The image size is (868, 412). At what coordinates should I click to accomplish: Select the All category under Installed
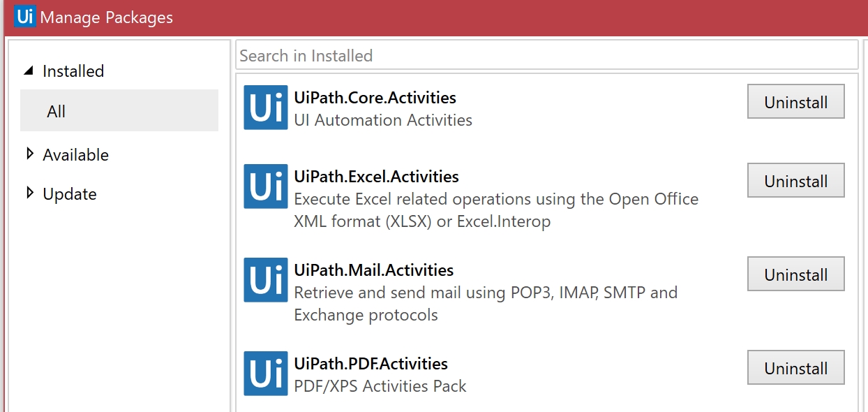(119, 110)
